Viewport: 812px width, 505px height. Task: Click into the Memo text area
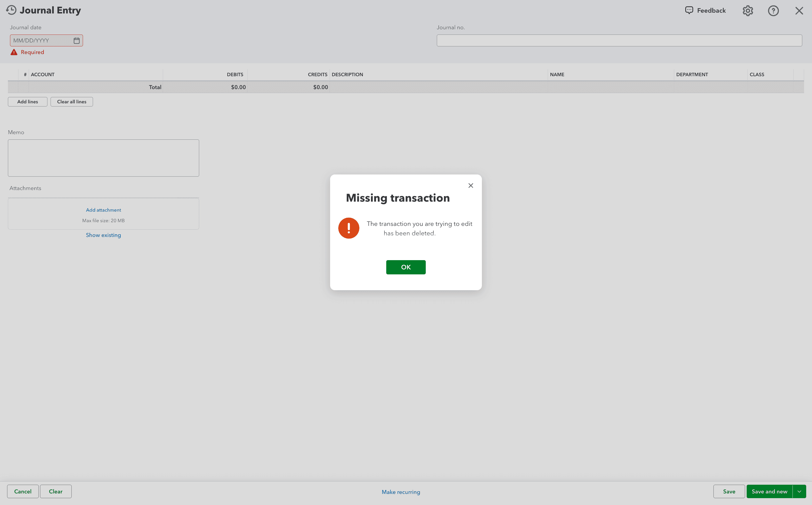[104, 158]
